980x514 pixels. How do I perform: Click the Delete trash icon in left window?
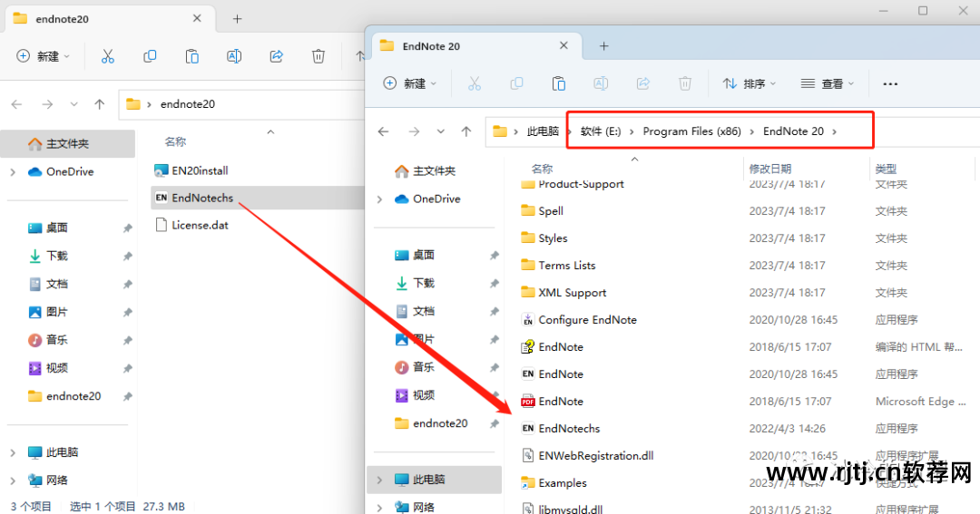click(318, 56)
